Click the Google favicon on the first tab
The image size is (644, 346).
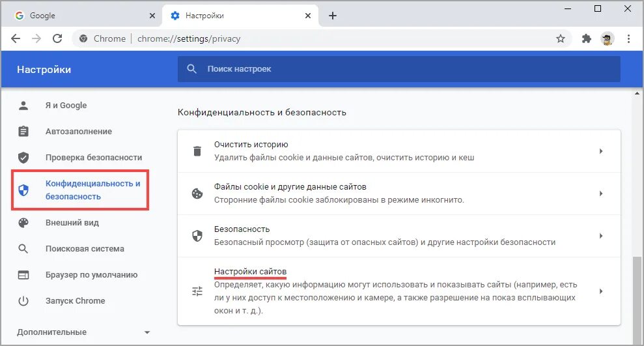[20, 16]
